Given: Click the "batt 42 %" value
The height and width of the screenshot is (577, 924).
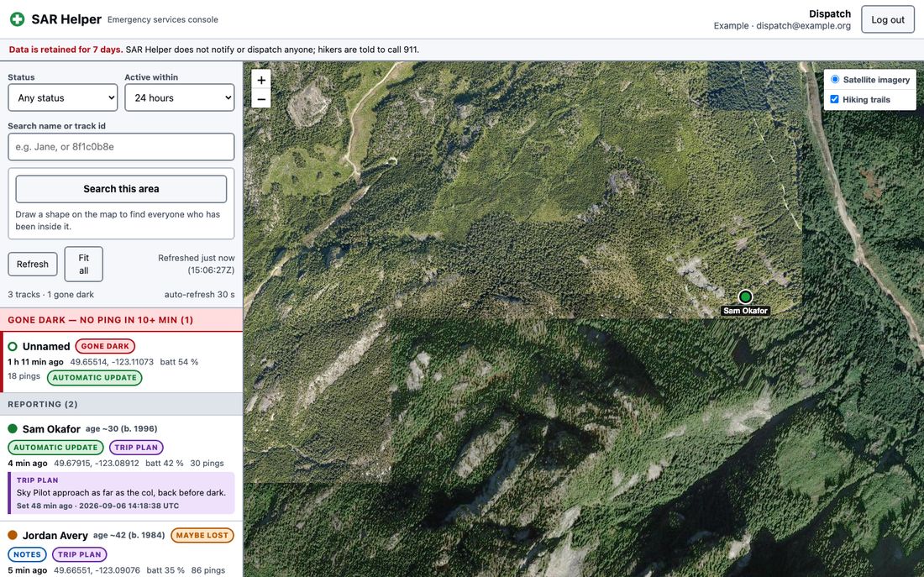Looking at the screenshot, I should pyautogui.click(x=165, y=464).
